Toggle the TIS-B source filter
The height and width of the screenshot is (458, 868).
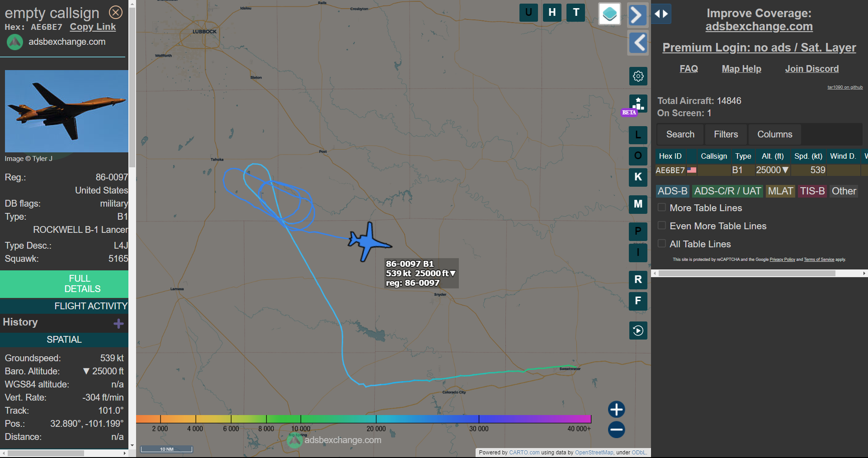tap(812, 191)
